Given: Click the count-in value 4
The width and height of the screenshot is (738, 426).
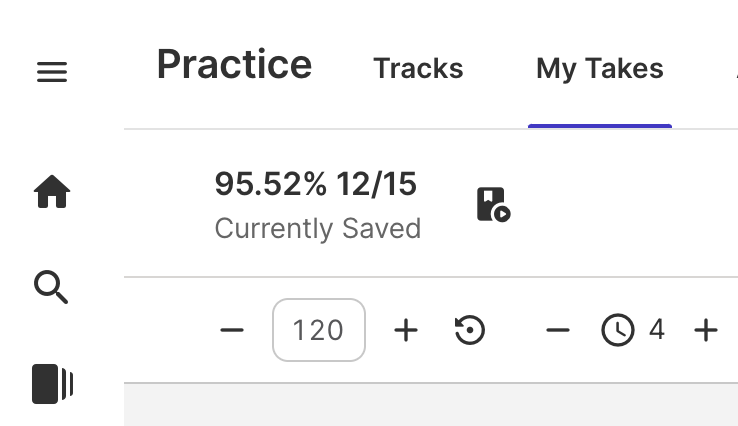Looking at the screenshot, I should click(657, 329).
